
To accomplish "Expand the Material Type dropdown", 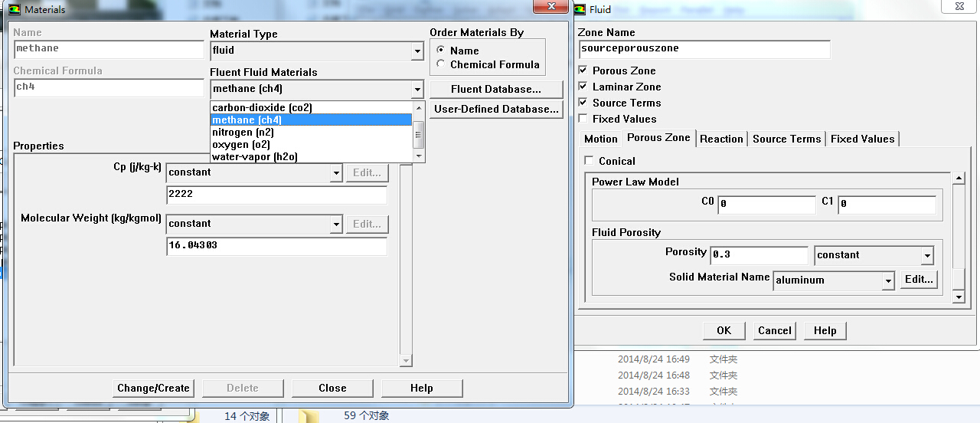I will pyautogui.click(x=417, y=51).
